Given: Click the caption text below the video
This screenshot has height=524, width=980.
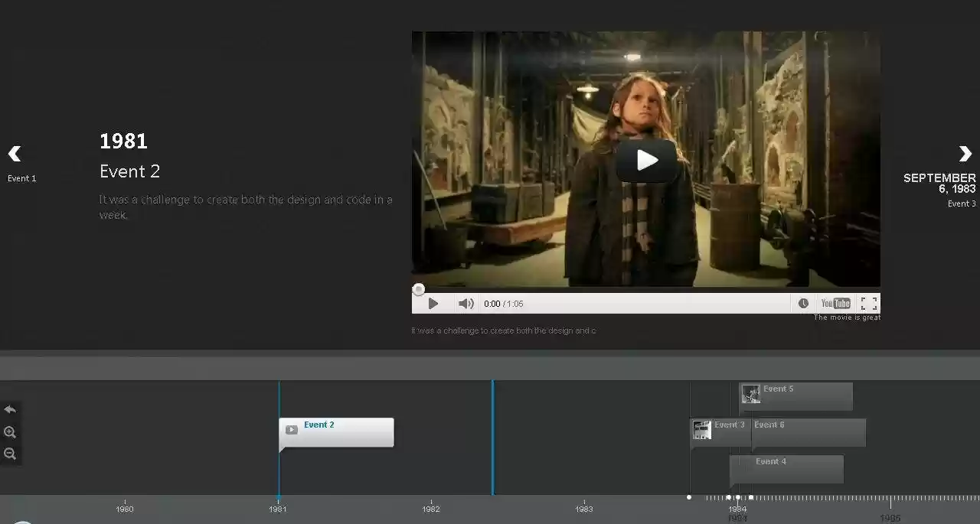Looking at the screenshot, I should point(504,330).
